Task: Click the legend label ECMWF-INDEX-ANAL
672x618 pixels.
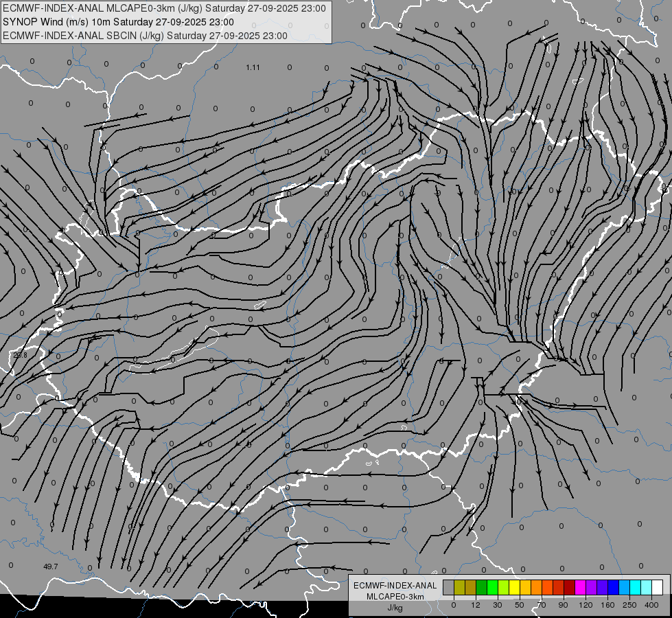Action: pyautogui.click(x=395, y=586)
